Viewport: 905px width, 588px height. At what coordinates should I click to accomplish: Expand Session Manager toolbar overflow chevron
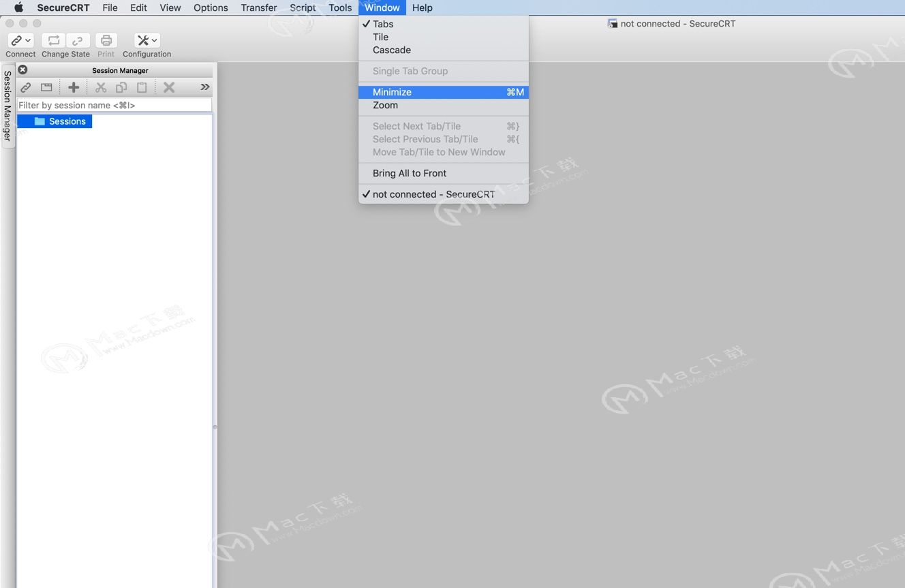point(204,87)
